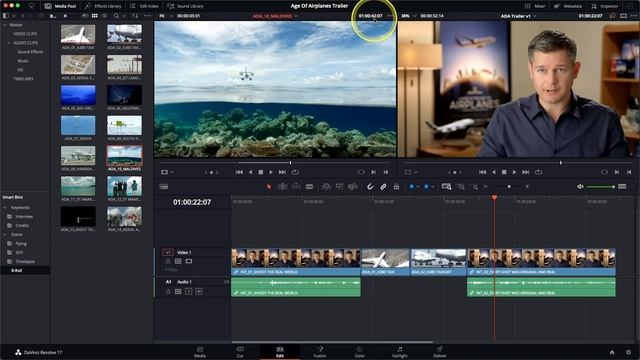Switch to the Fairlight page
This screenshot has height=360, width=640.
click(x=400, y=352)
